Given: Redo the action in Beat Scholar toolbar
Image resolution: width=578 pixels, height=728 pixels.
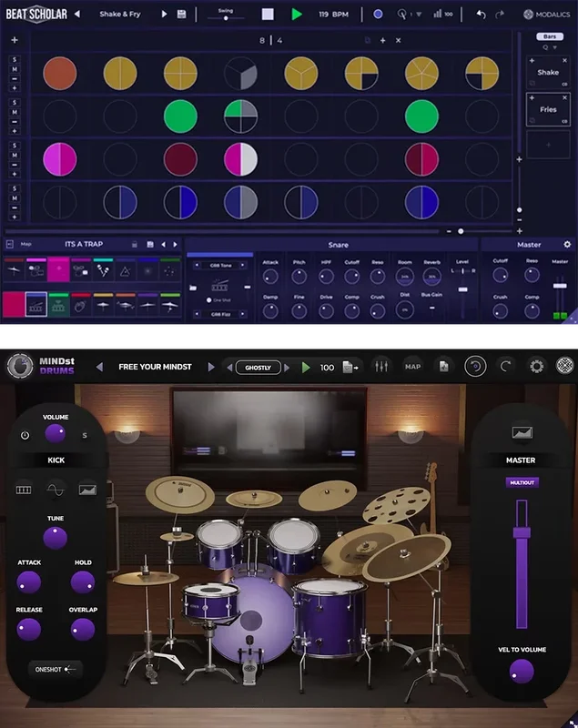Looking at the screenshot, I should click(x=500, y=15).
